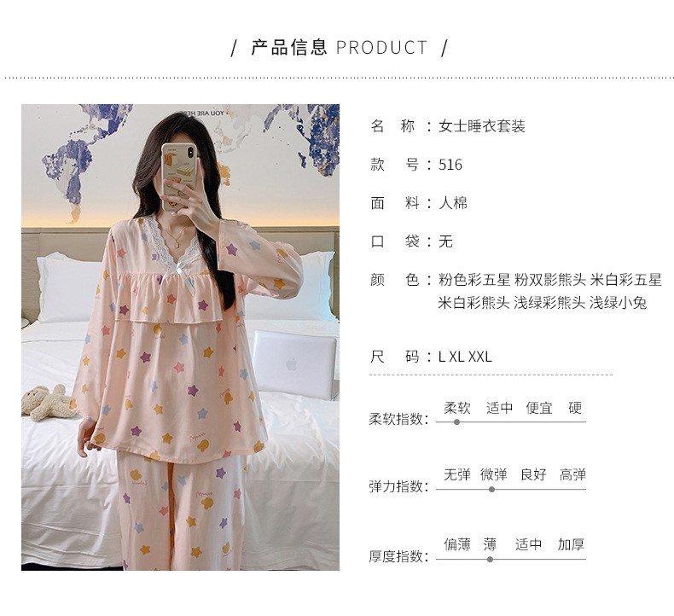The height and width of the screenshot is (616, 674).
Task: Click the product name 女士睡衣套装
Action: (x=482, y=126)
